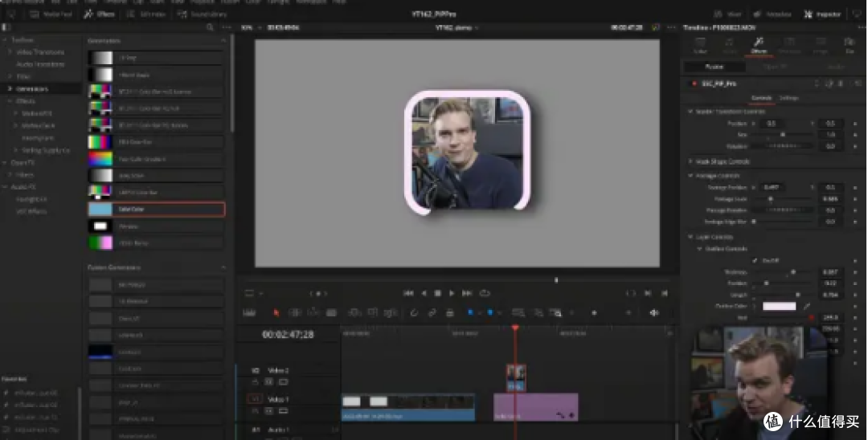
Task: Open the Sound Library panel
Action: [x=203, y=14]
